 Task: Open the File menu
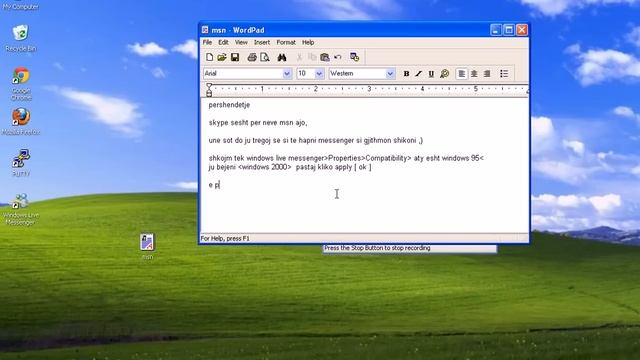click(x=207, y=42)
